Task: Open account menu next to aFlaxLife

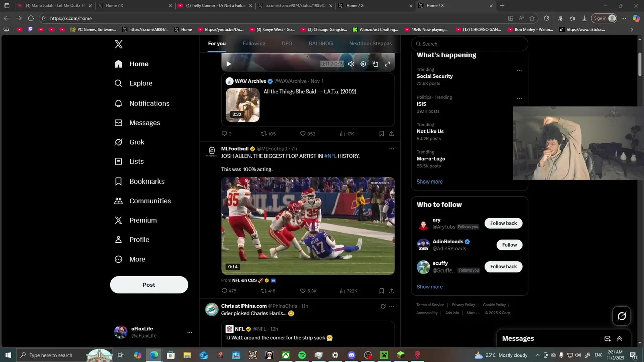Action: [189, 332]
